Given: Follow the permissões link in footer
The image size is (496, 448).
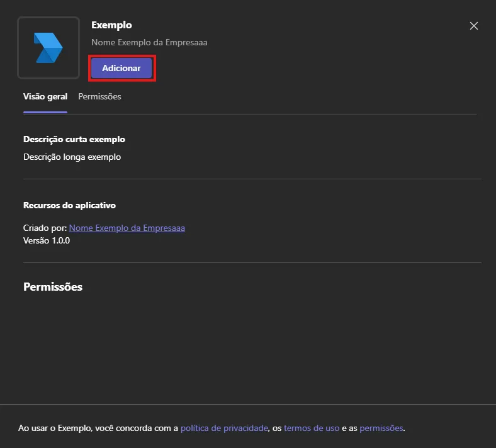Looking at the screenshot, I should click(381, 428).
